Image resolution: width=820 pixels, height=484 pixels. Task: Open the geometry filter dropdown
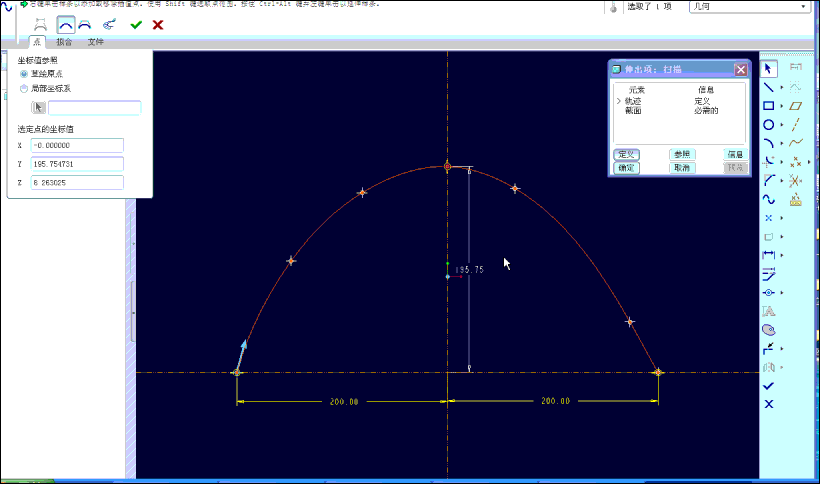tap(750, 7)
